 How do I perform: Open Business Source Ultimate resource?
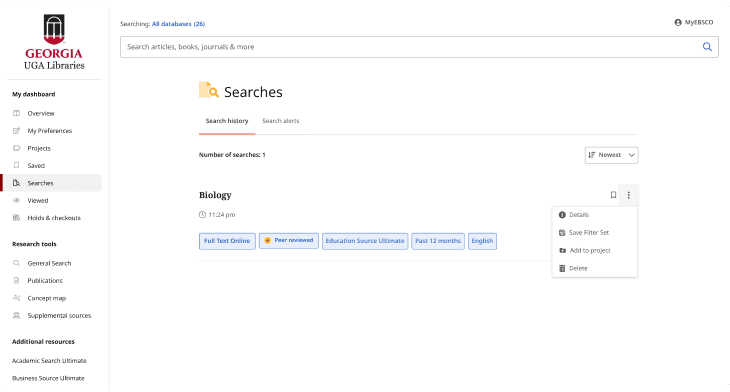tap(48, 378)
